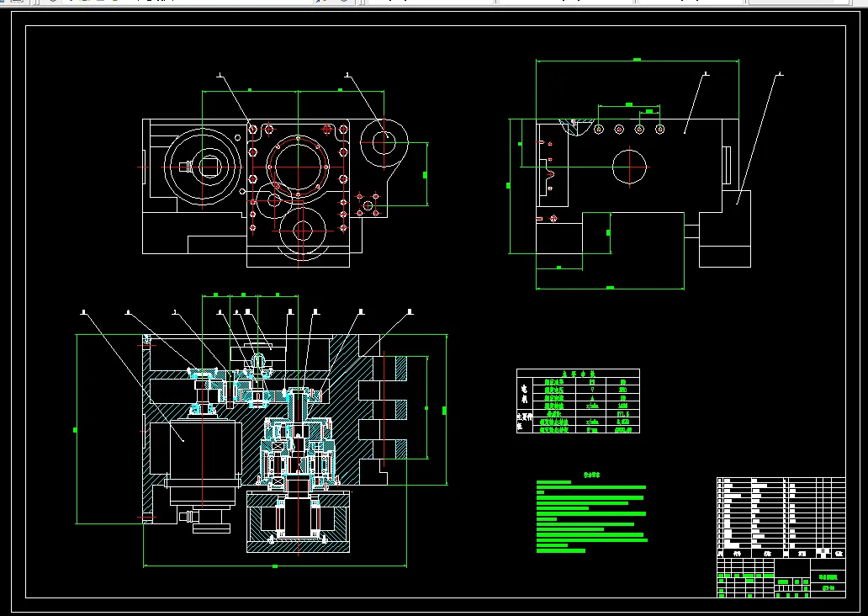This screenshot has width=868, height=616.
Task: Select the red-crossed circle in the right side view
Action: click(x=629, y=166)
